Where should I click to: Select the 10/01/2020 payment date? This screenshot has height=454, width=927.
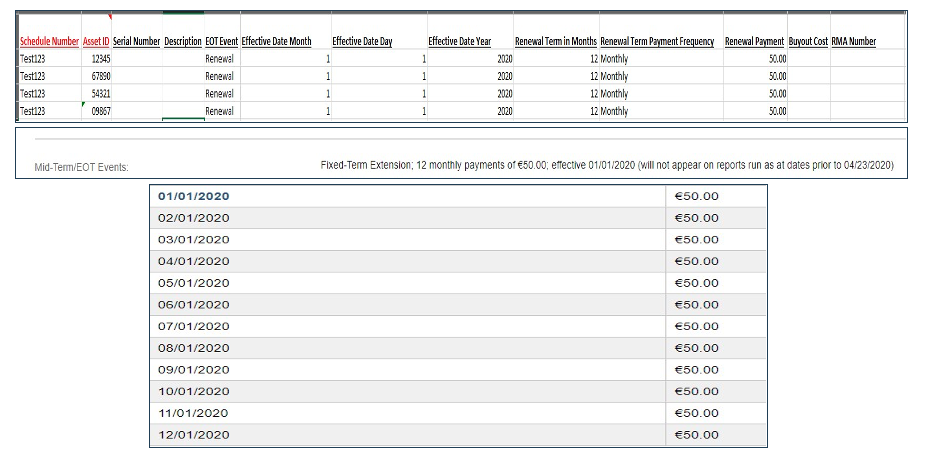193,391
